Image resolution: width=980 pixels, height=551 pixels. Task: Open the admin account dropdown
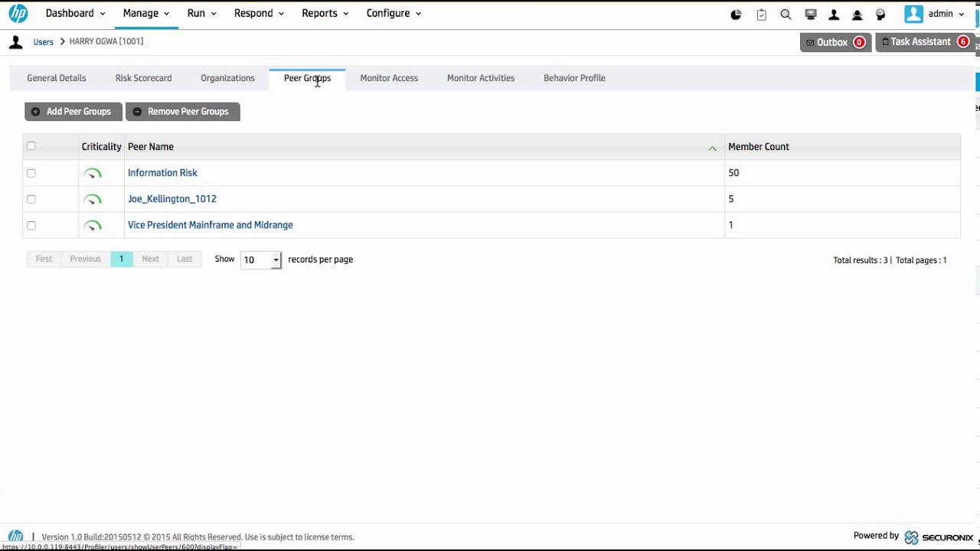pyautogui.click(x=946, y=14)
